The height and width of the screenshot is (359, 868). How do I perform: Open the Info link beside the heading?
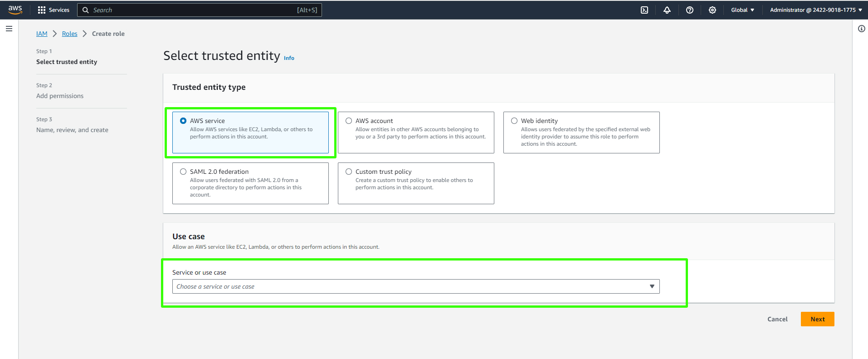point(289,58)
